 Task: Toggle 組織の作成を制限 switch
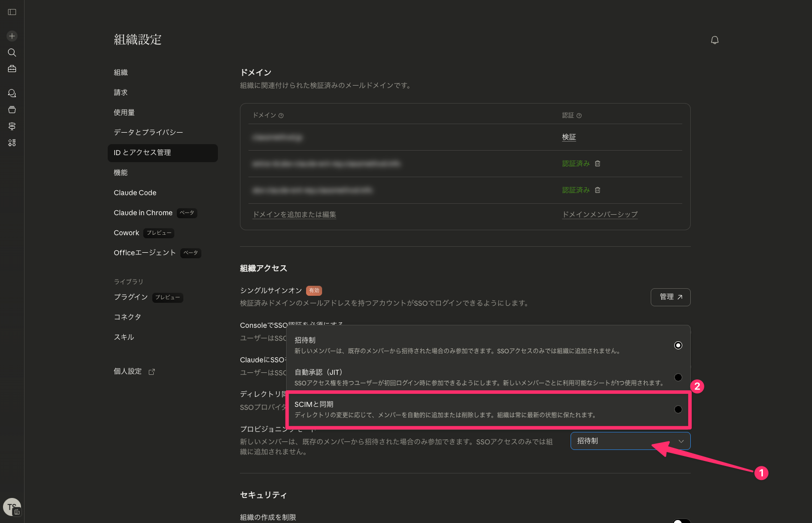[681, 520]
